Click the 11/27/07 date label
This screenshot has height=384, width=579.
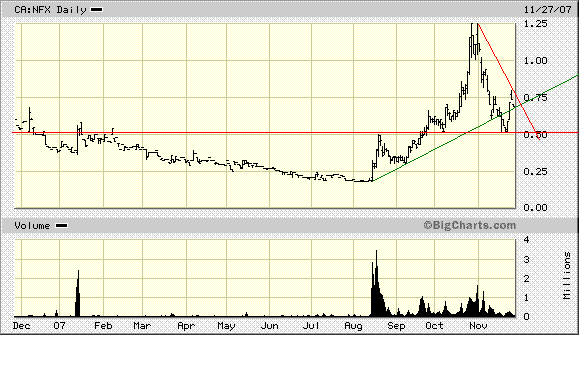(548, 10)
